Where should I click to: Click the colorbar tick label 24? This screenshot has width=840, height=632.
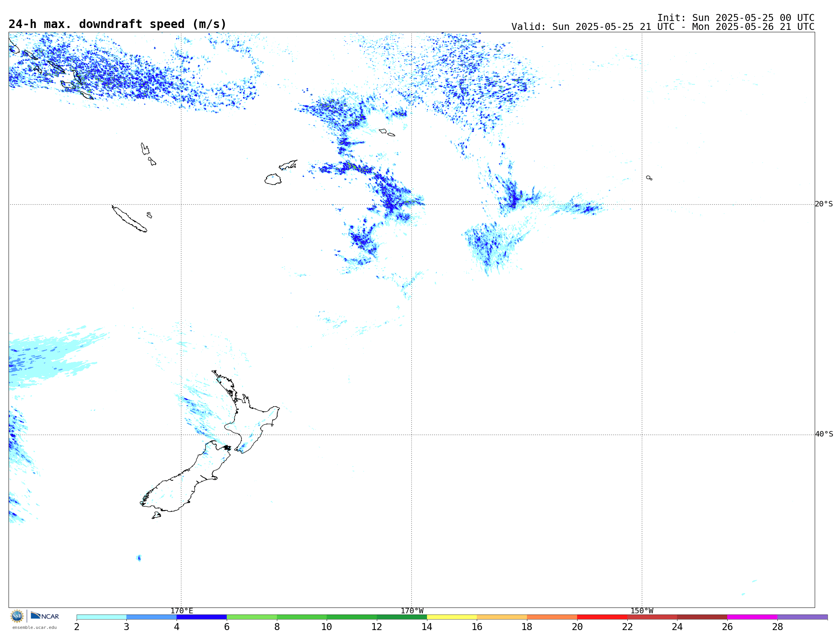(677, 627)
